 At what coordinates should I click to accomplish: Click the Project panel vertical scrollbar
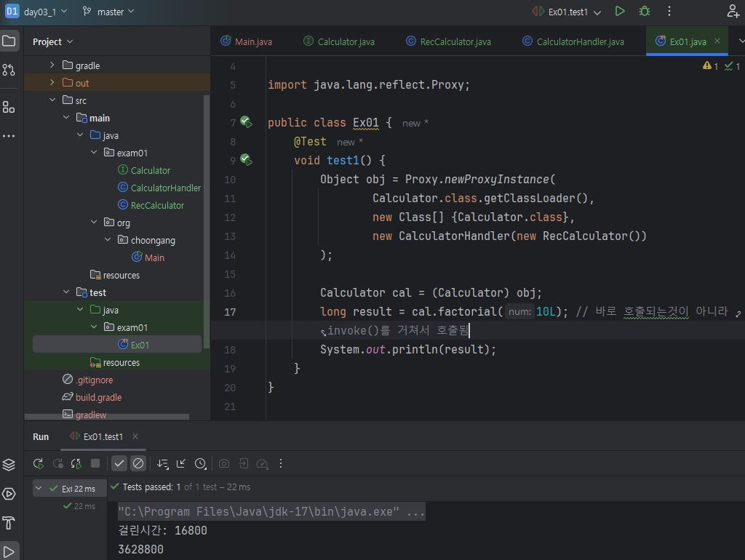207,222
